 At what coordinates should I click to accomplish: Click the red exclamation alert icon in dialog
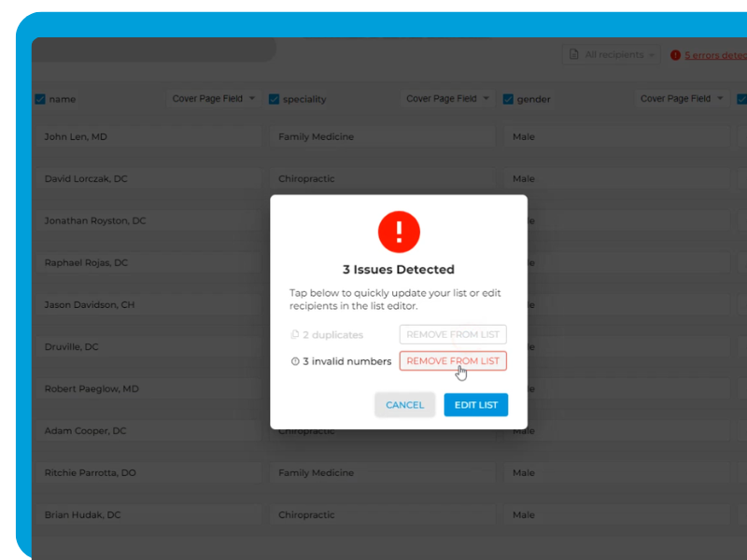click(399, 231)
